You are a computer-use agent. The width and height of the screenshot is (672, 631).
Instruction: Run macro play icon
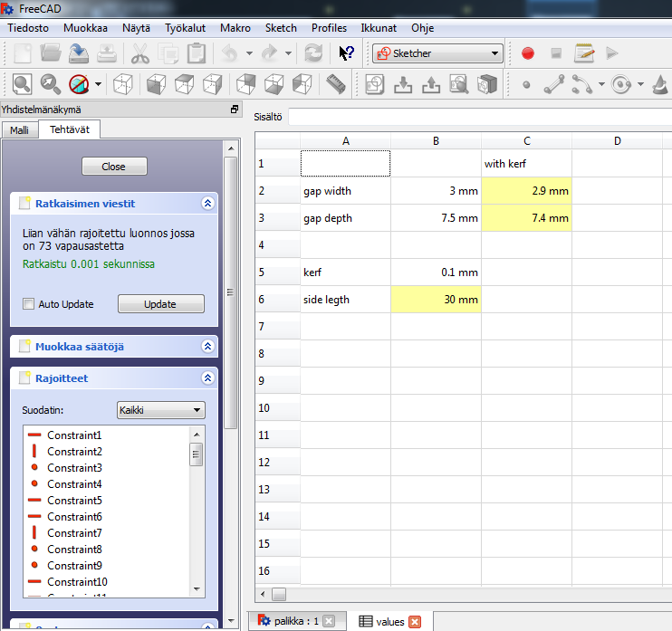click(612, 53)
